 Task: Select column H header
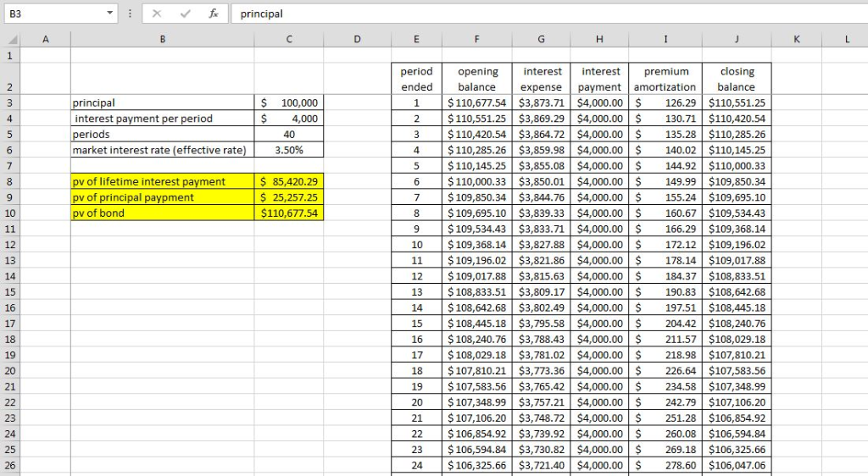(599, 39)
